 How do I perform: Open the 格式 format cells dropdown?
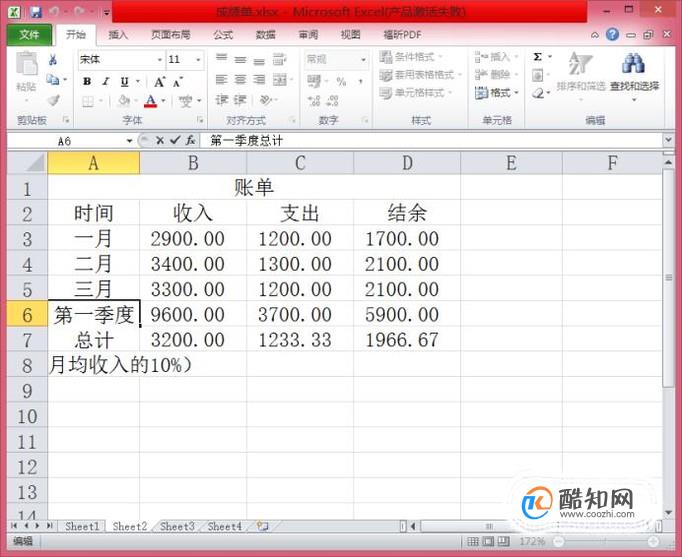coord(496,93)
